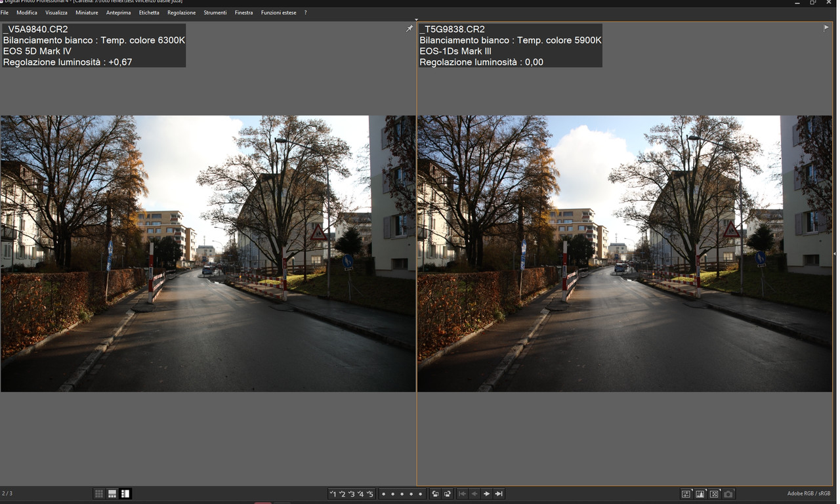Open the Etichetta menu
The image size is (840, 504).
pos(149,12)
